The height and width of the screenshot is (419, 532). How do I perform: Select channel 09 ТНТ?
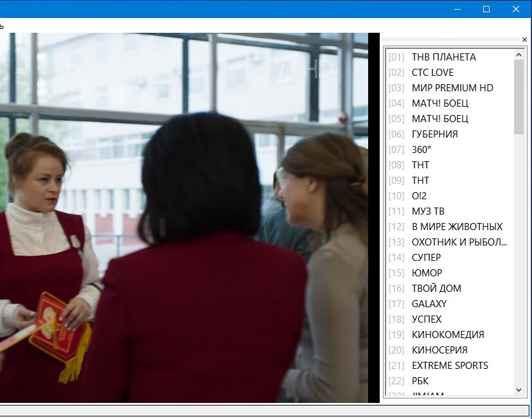point(420,181)
